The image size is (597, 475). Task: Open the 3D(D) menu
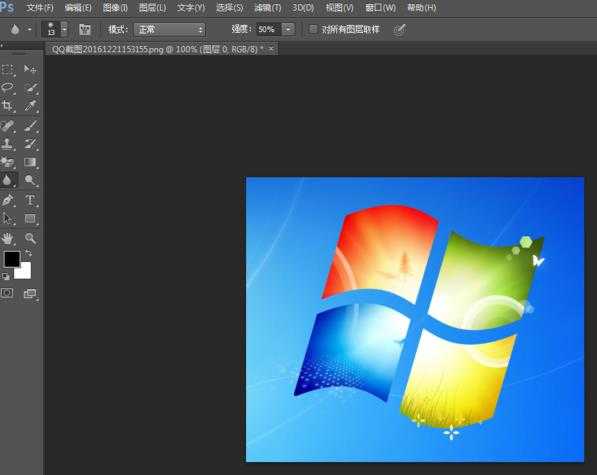point(303,8)
